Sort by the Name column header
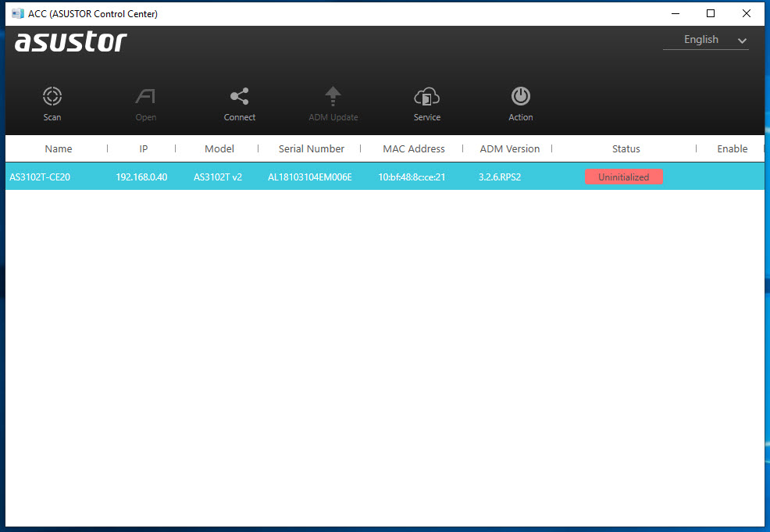770x532 pixels. [59, 149]
